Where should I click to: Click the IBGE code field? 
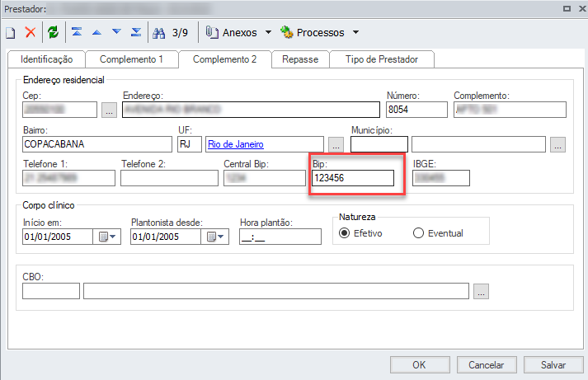pos(441,178)
